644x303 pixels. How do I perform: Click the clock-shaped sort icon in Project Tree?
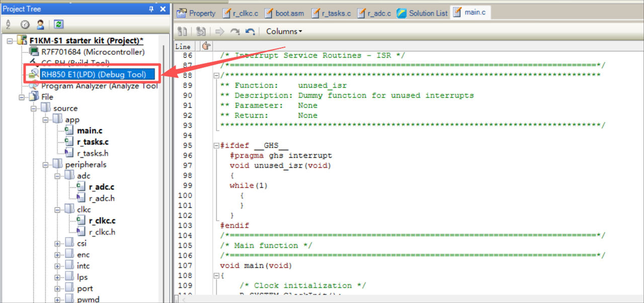pyautogui.click(x=25, y=24)
